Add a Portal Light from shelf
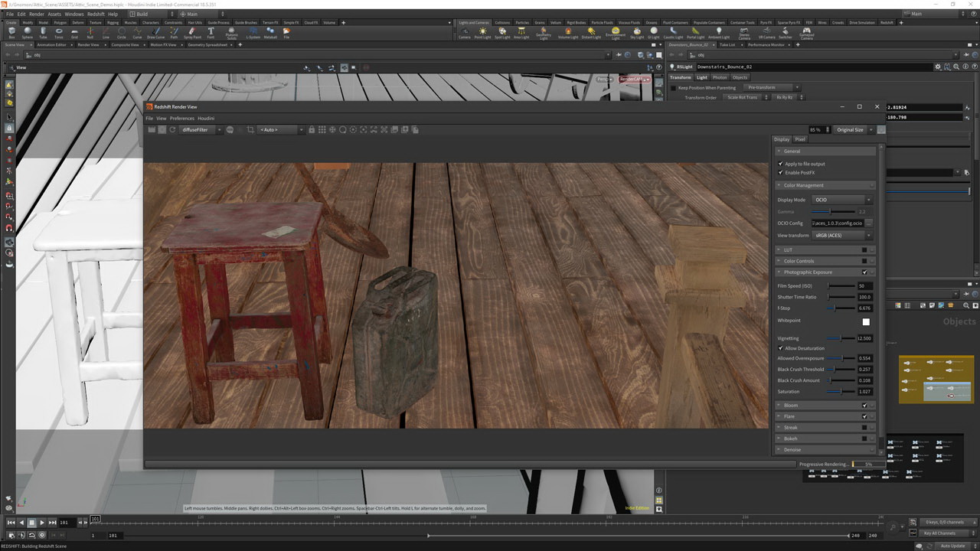Screen dimensions: 980x551 [x=695, y=33]
